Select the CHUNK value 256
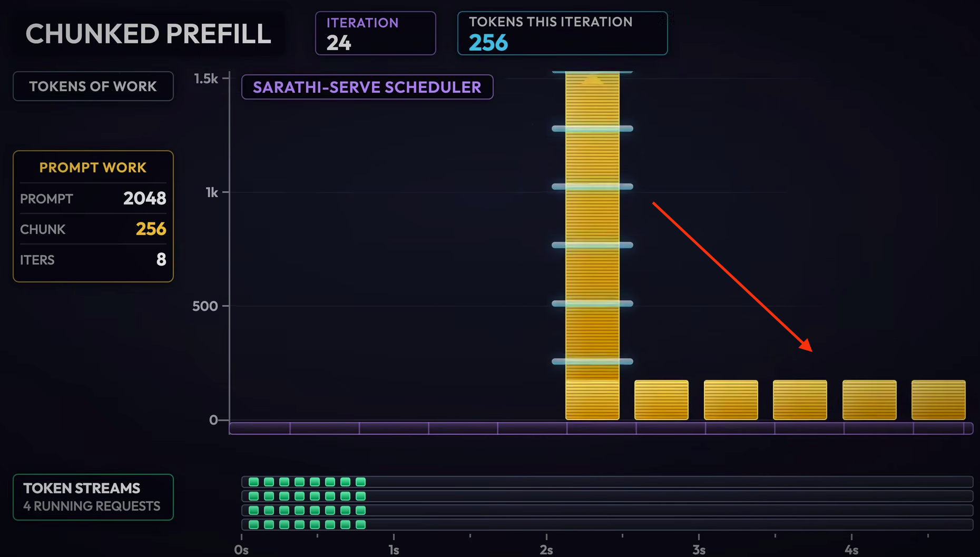980x557 pixels. [x=151, y=229]
